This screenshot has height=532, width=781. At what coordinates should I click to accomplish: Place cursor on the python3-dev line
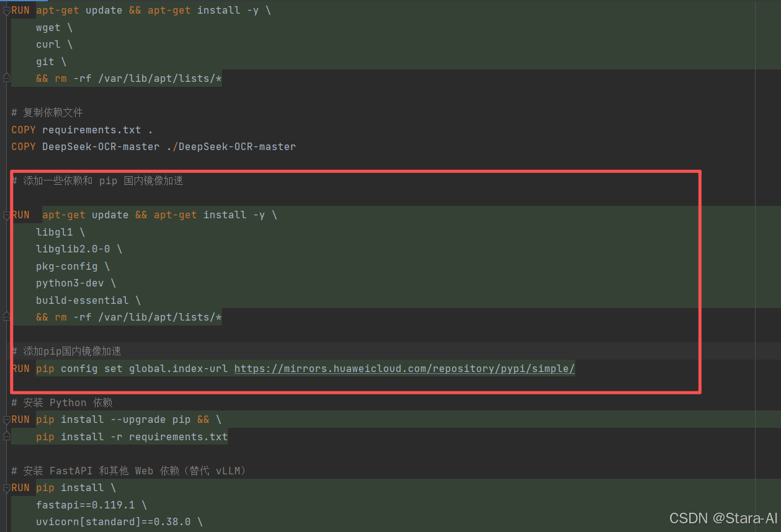pos(76,283)
